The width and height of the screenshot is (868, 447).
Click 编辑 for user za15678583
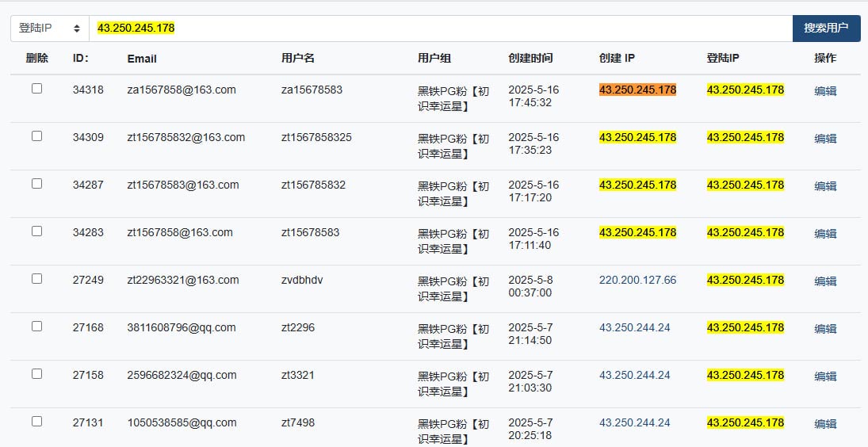[825, 91]
